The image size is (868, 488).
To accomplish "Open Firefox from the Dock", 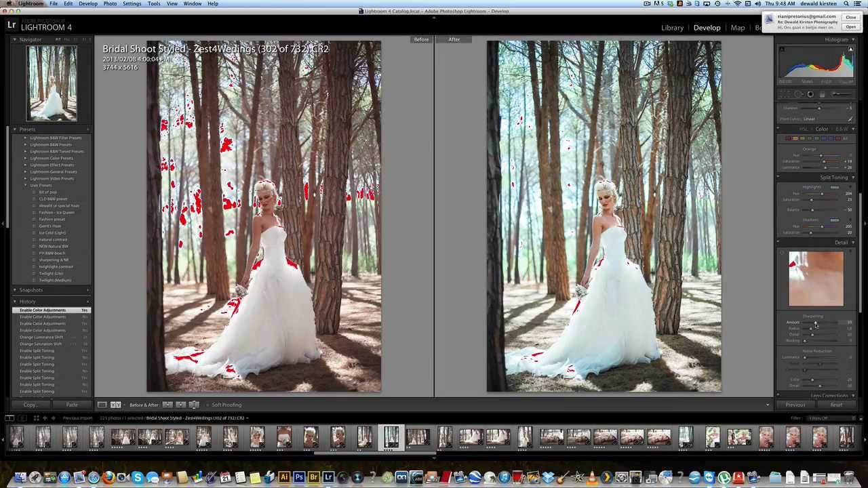I will click(108, 478).
